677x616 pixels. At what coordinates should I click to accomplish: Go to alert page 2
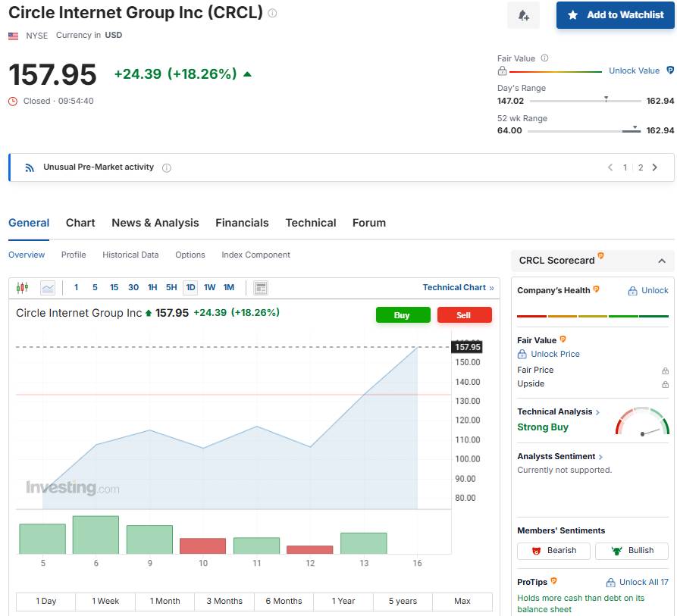coord(641,167)
